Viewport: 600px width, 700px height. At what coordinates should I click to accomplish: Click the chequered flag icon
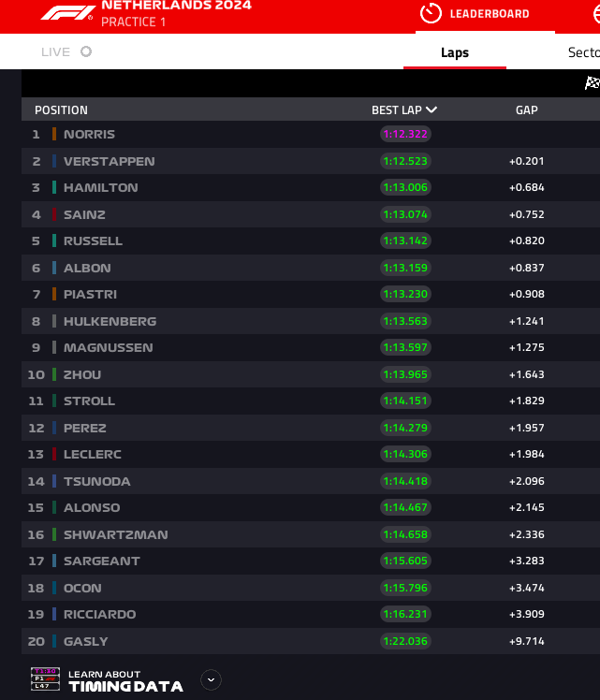coord(593,83)
